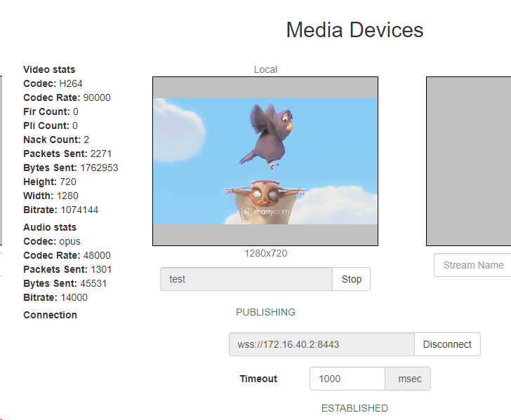Click the PUBLISHING status text
Image resolution: width=511 pixels, height=420 pixels.
265,312
